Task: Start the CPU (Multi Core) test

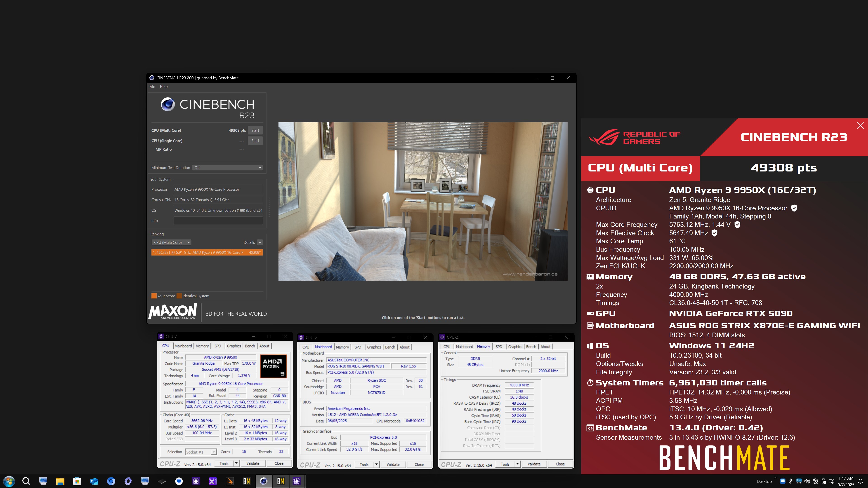Action: tap(255, 130)
